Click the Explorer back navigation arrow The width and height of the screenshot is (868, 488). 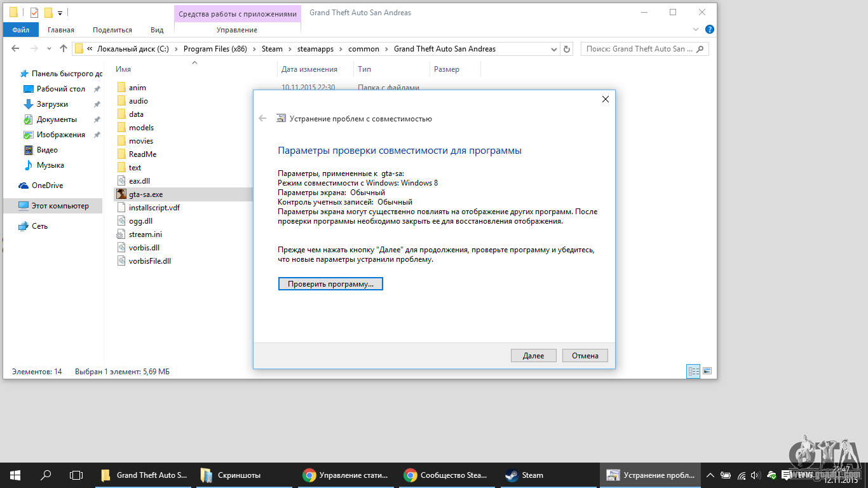click(16, 48)
